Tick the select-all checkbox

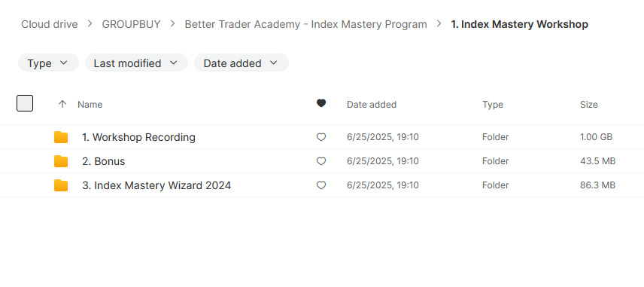coord(25,103)
